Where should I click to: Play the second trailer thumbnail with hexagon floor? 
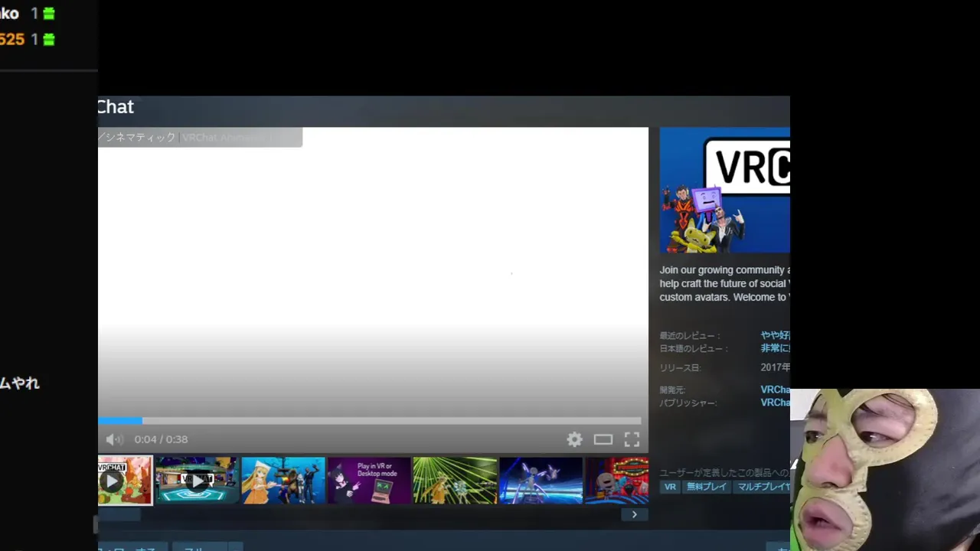coord(197,481)
